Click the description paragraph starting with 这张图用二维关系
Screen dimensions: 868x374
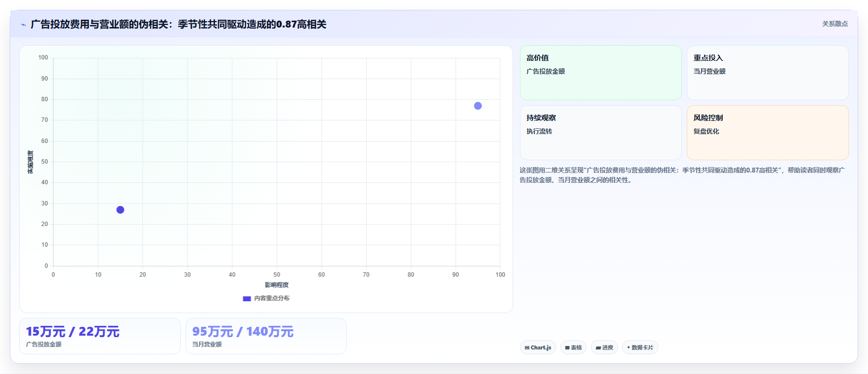tap(682, 175)
